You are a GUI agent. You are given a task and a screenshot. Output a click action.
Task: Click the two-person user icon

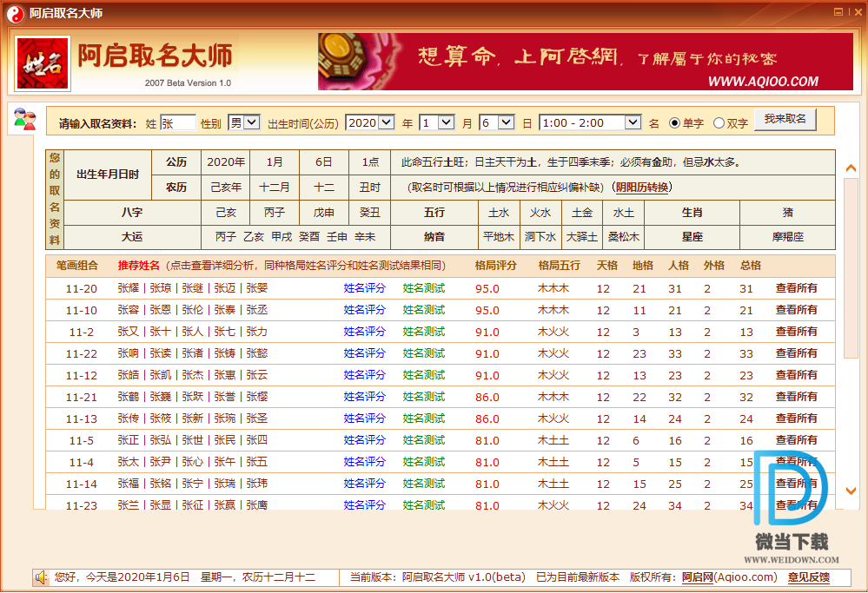(25, 120)
